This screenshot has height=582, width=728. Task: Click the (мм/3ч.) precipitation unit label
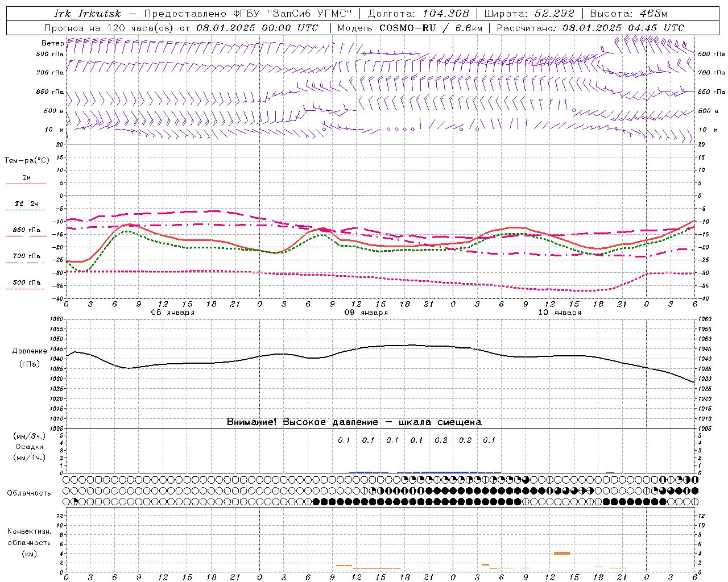(x=30, y=436)
